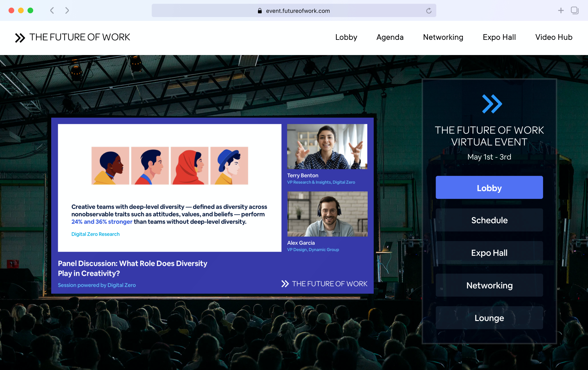
Task: Click the blue Lobby button in side panel
Action: (x=489, y=188)
